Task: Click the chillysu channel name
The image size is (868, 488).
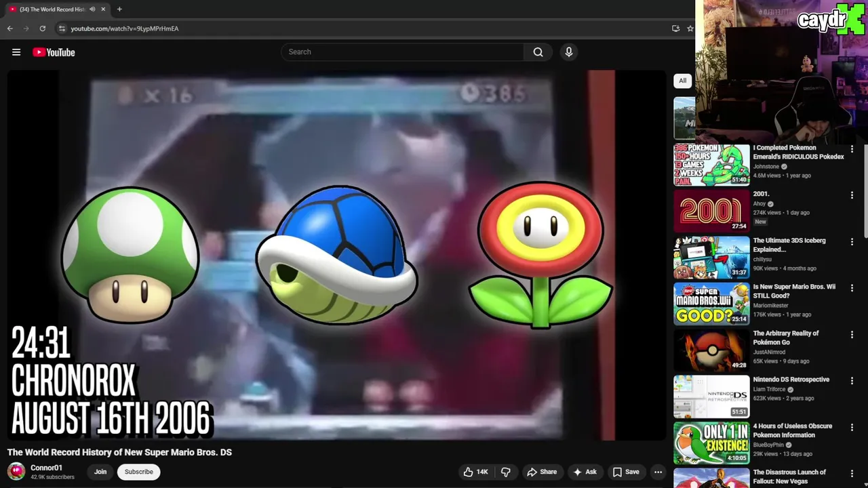Action: [762, 259]
